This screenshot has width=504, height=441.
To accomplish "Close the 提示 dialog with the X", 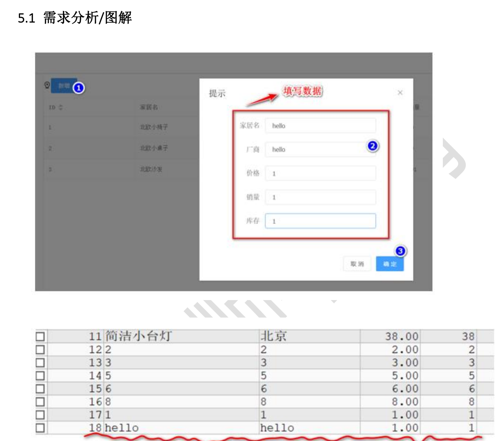I will (x=400, y=92).
